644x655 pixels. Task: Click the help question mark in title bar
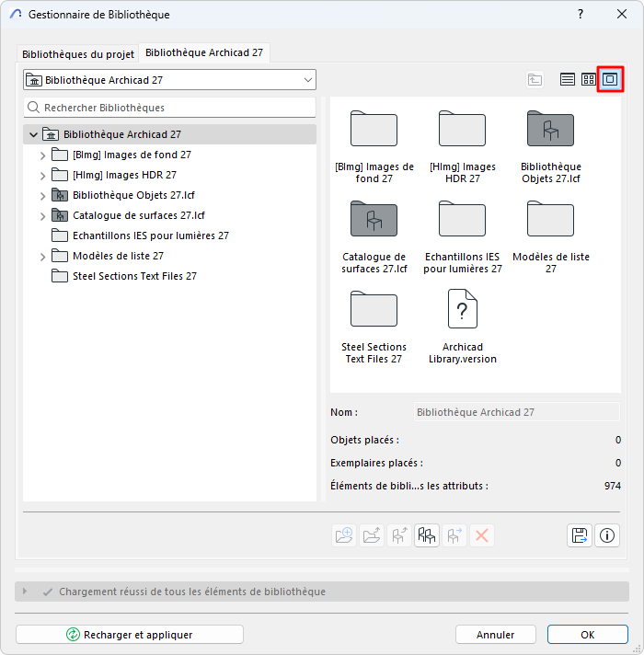click(581, 14)
